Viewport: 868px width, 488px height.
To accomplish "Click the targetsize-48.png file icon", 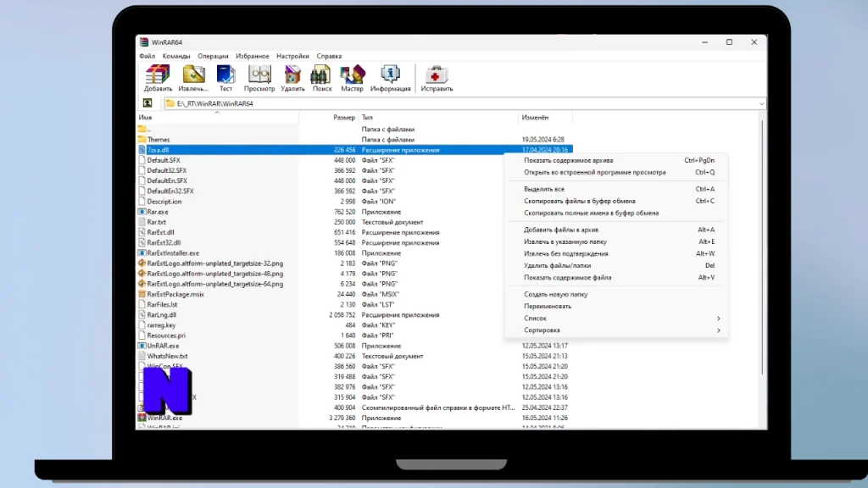I will pos(142,274).
